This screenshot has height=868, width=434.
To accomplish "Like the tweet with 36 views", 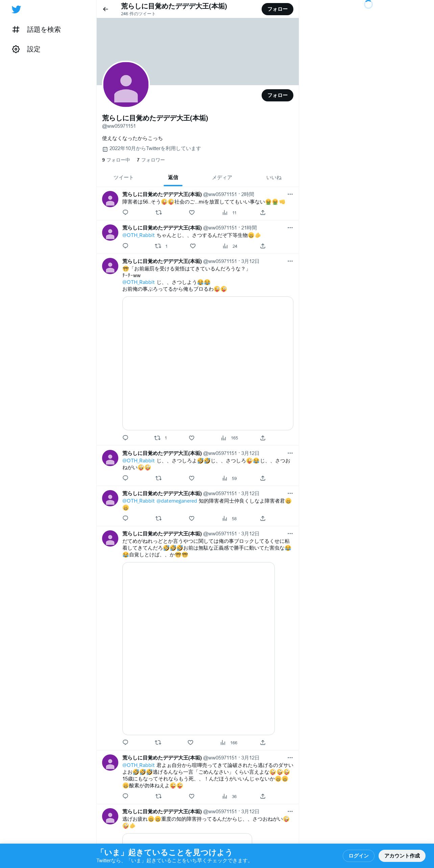I will click(192, 796).
